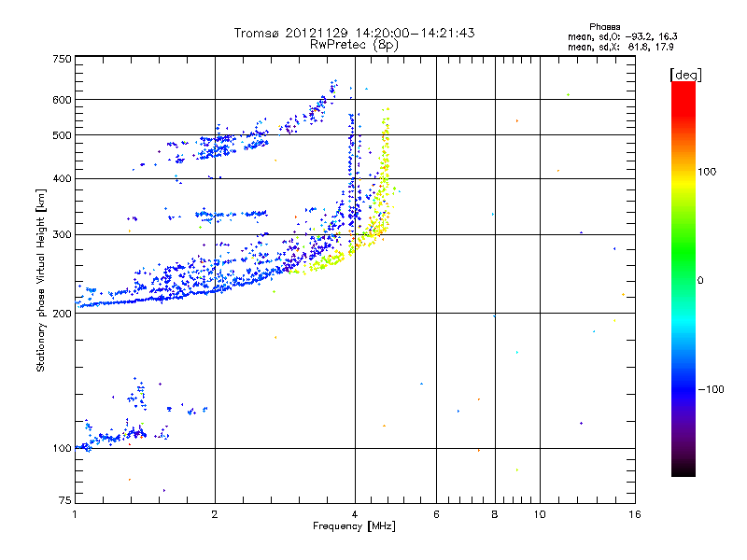Image resolution: width=747 pixels, height=560 pixels.
Task: Click the y-axis tick label '300'
Action: tap(62, 234)
